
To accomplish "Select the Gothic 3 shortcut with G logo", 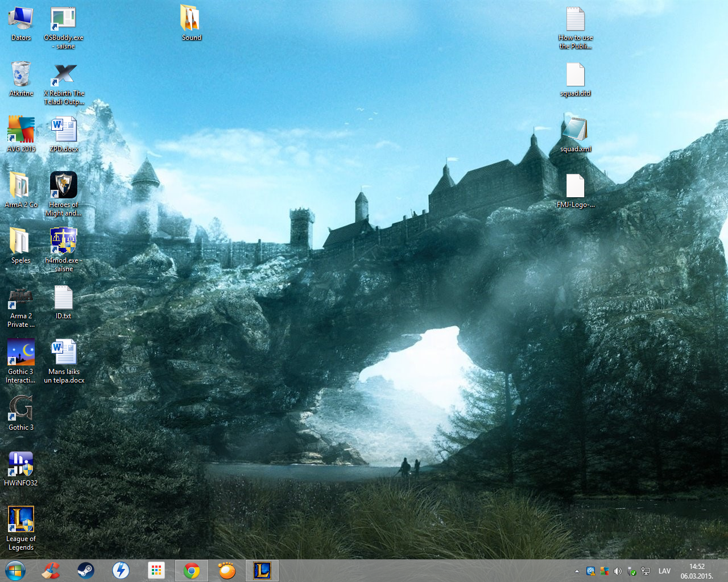I will click(x=21, y=413).
